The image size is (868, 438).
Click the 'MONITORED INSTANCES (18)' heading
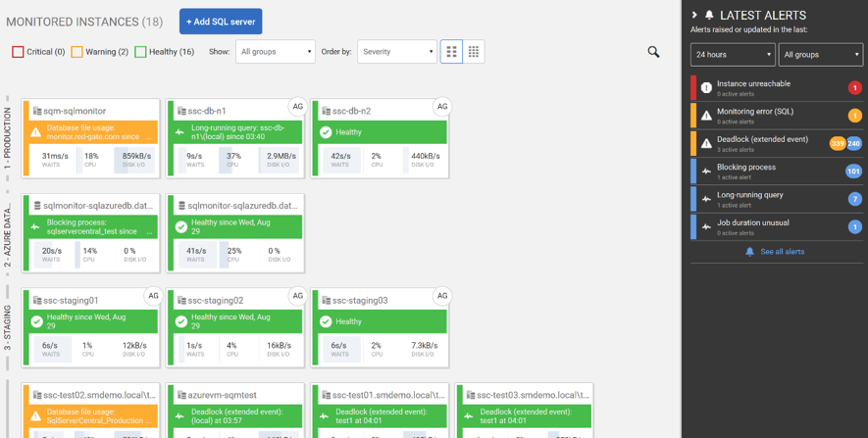pyautogui.click(x=84, y=23)
